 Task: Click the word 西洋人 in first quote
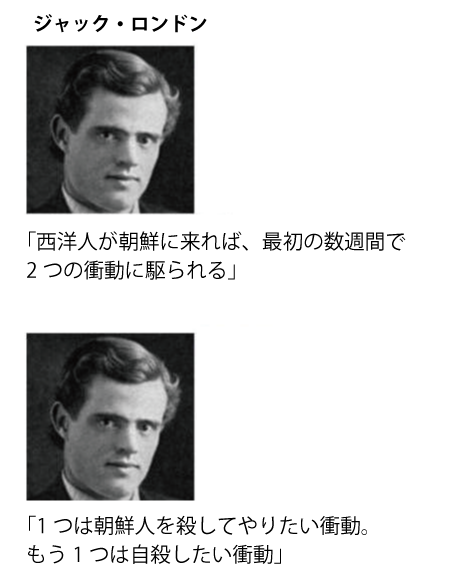click(x=67, y=242)
